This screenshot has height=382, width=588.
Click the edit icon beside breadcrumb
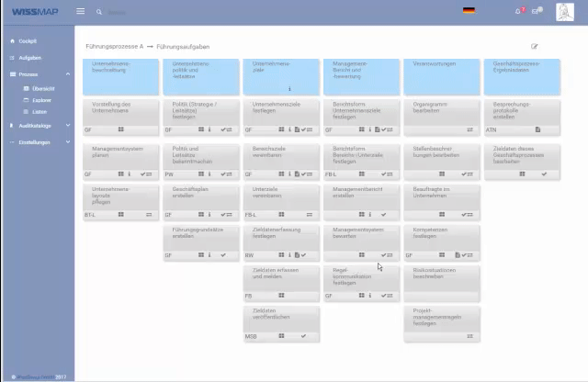(535, 45)
